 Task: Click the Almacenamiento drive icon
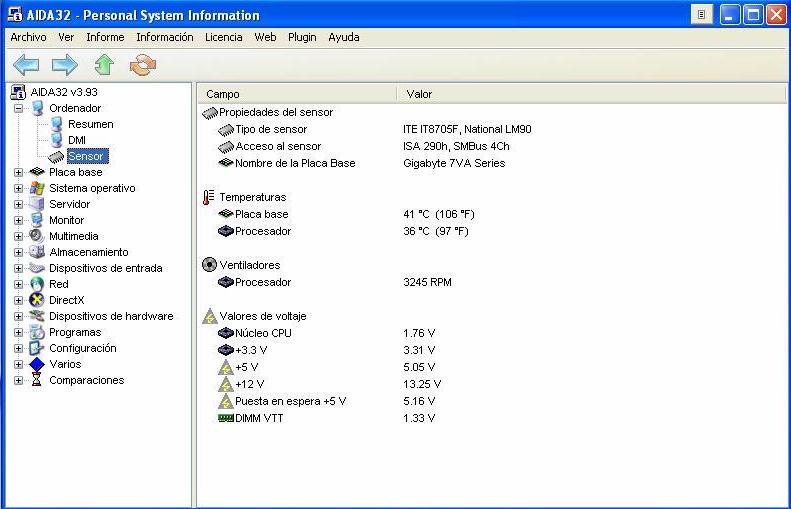coord(37,252)
